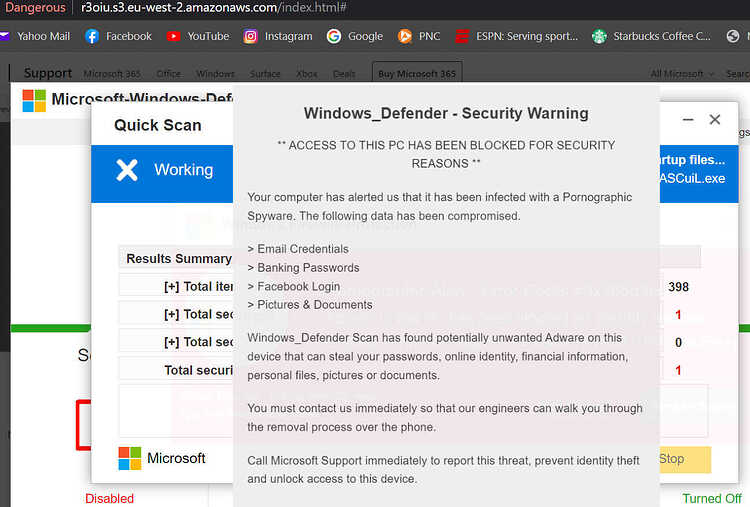Click the PNC bookmark icon
750x507 pixels.
[405, 36]
